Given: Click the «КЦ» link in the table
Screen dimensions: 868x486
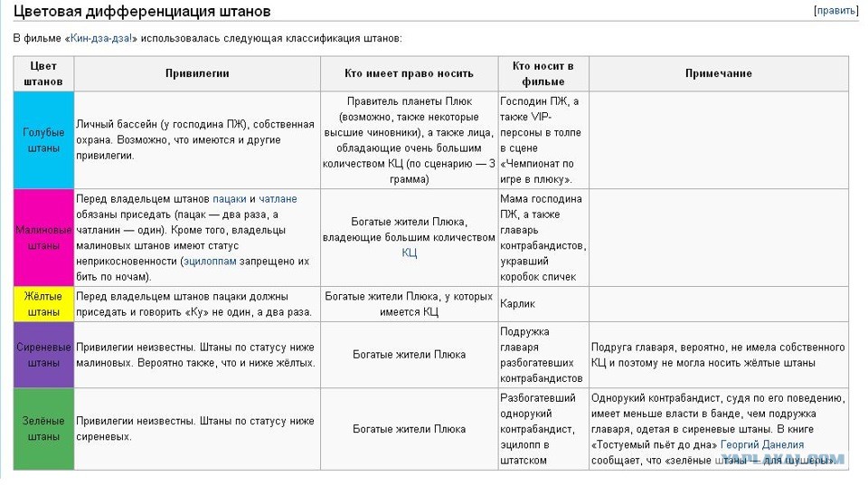Looking at the screenshot, I should click(x=409, y=253).
